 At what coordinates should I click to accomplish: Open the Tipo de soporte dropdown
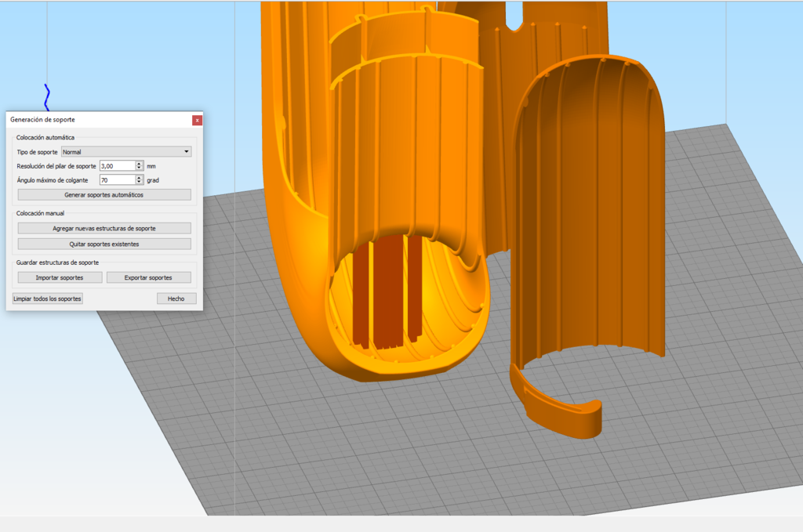(x=126, y=151)
